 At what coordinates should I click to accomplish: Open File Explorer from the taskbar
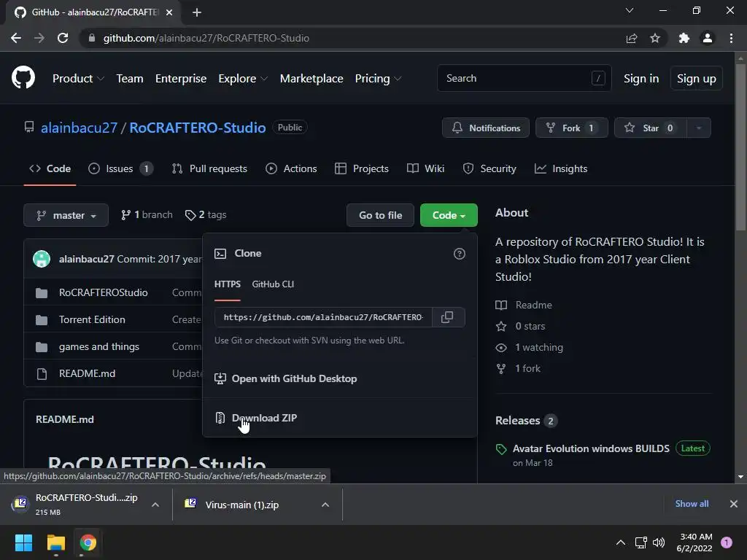tap(55, 542)
